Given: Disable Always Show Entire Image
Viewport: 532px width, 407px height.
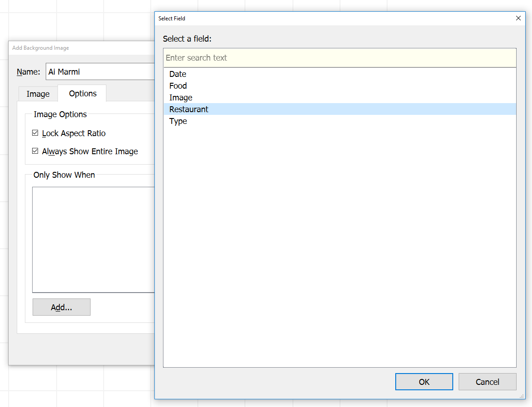Looking at the screenshot, I should pos(35,151).
